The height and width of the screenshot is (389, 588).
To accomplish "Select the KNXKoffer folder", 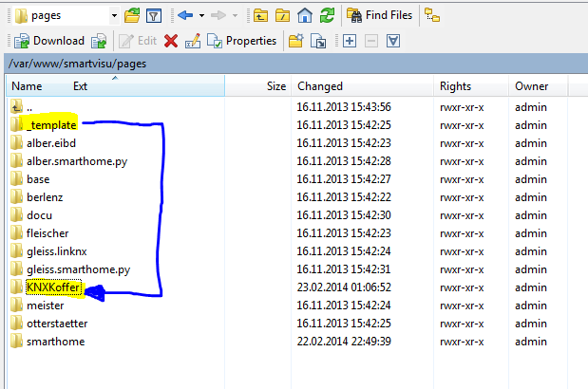I will click(x=53, y=287).
